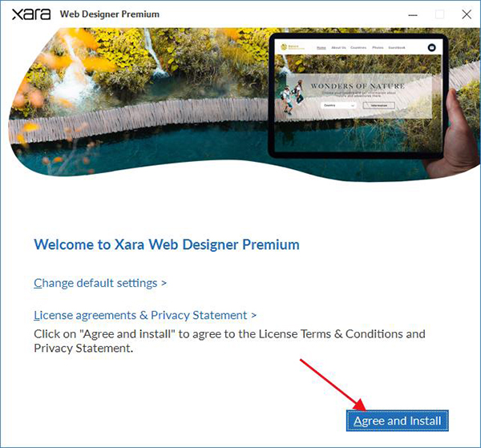Select Countries in the preview navigation
The height and width of the screenshot is (448, 481).
358,47
